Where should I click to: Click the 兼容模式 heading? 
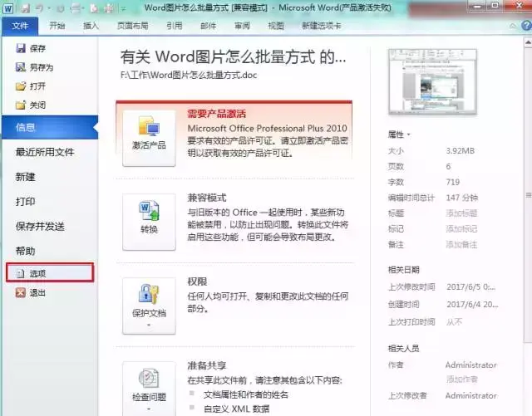tap(207, 198)
